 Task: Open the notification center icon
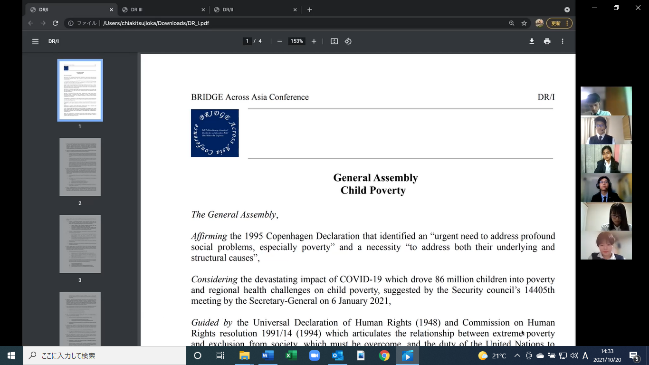pos(634,355)
